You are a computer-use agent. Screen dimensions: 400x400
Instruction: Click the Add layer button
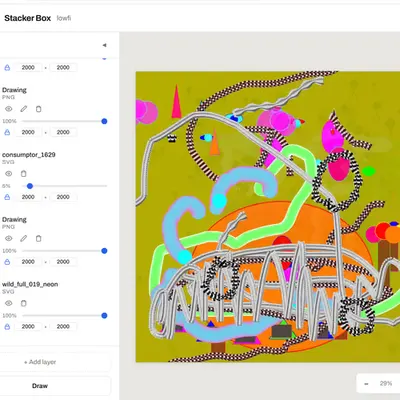40,362
